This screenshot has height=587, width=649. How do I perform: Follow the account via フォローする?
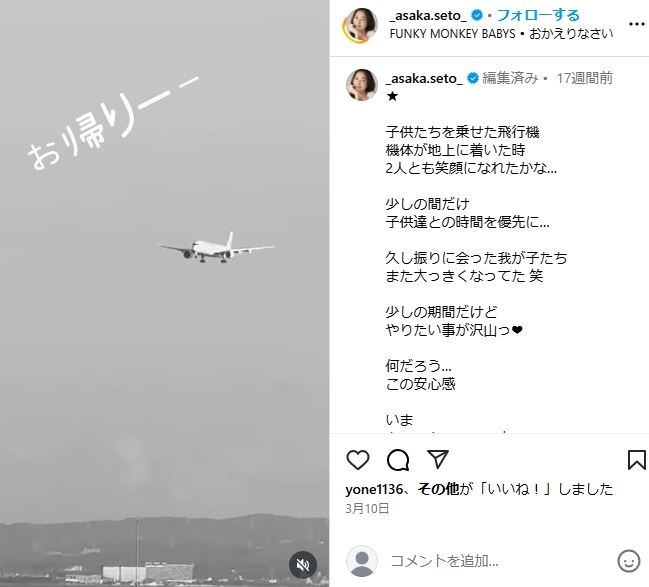[x=538, y=15]
